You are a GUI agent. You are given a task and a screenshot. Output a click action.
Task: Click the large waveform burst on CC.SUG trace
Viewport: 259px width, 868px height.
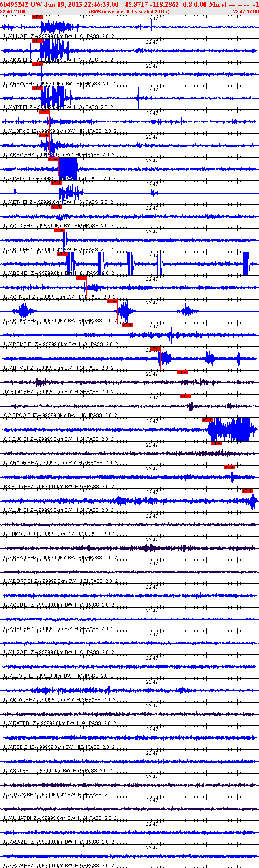tap(232, 430)
